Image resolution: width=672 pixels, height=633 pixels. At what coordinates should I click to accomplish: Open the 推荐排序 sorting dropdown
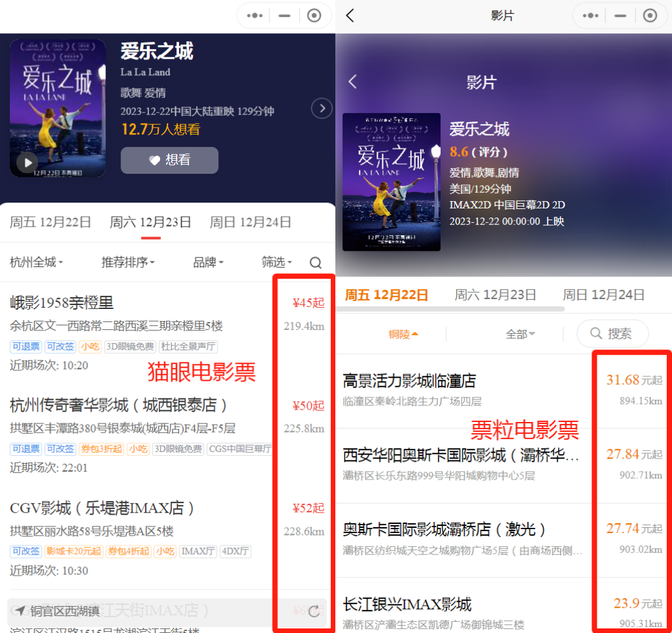pos(128,263)
